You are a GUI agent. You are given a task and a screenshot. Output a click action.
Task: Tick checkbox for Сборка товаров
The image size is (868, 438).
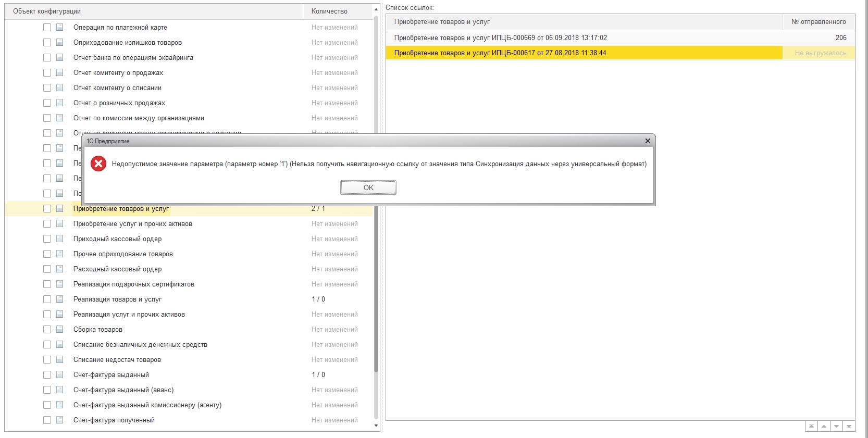47,329
